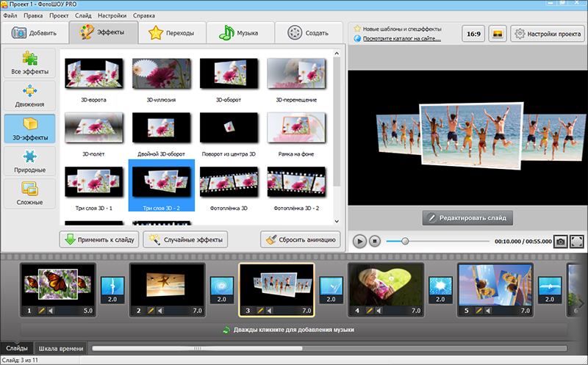The image size is (588, 365).
Task: Open the Справка menu
Action: point(144,15)
